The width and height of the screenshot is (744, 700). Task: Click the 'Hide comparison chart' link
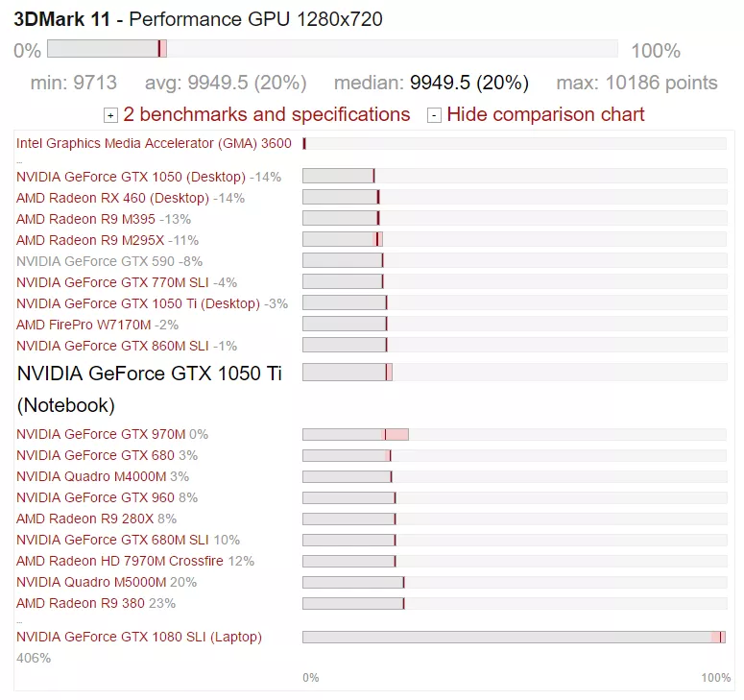545,115
